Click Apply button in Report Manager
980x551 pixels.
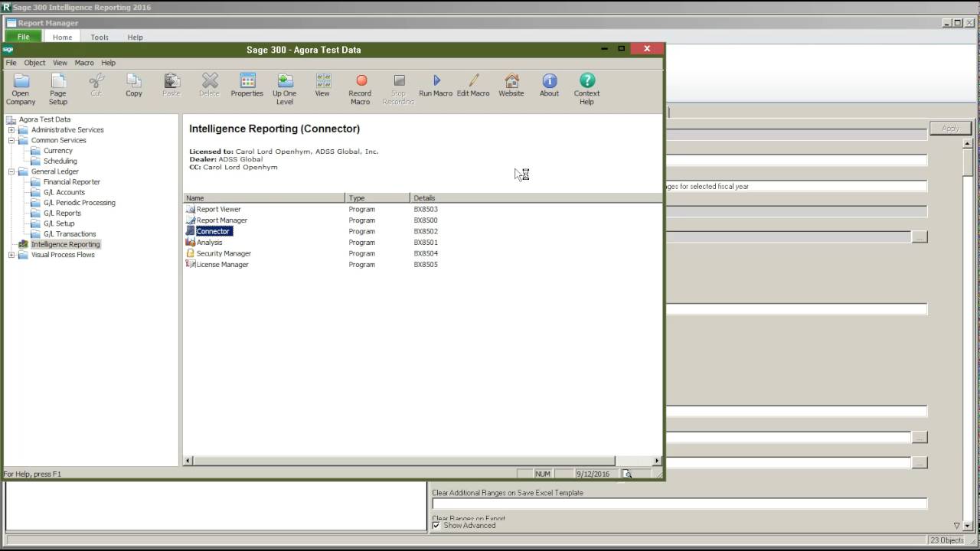[x=950, y=129]
